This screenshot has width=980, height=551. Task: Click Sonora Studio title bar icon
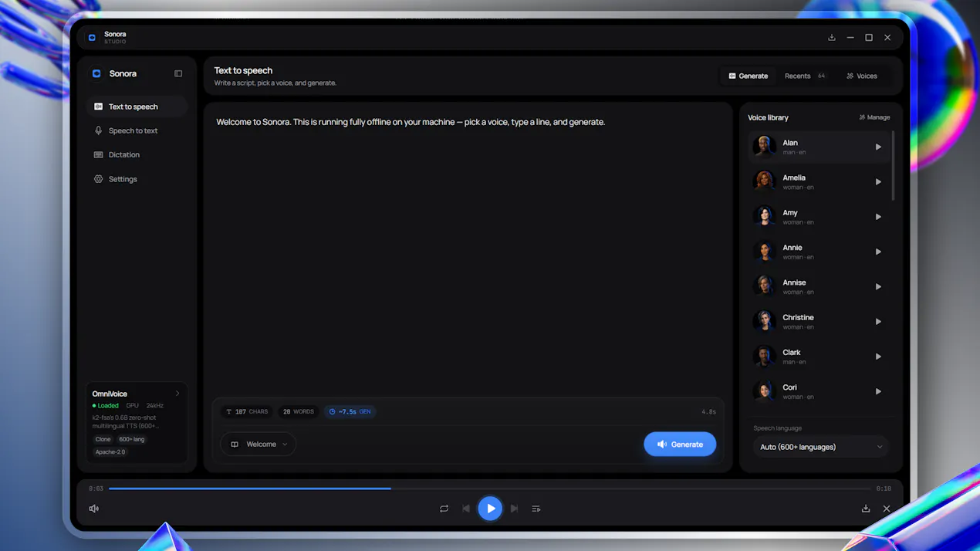coord(92,37)
